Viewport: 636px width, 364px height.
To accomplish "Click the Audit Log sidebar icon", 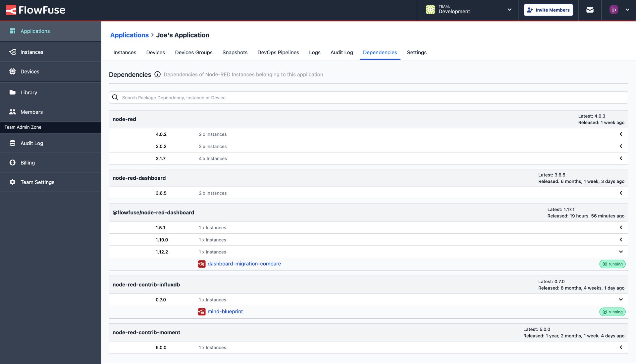I will click(x=12, y=143).
